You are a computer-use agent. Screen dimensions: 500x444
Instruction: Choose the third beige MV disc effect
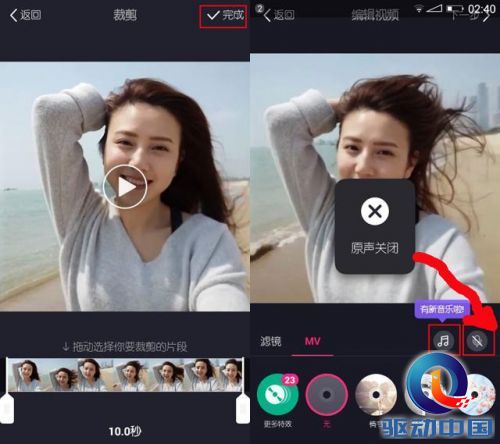(376, 395)
